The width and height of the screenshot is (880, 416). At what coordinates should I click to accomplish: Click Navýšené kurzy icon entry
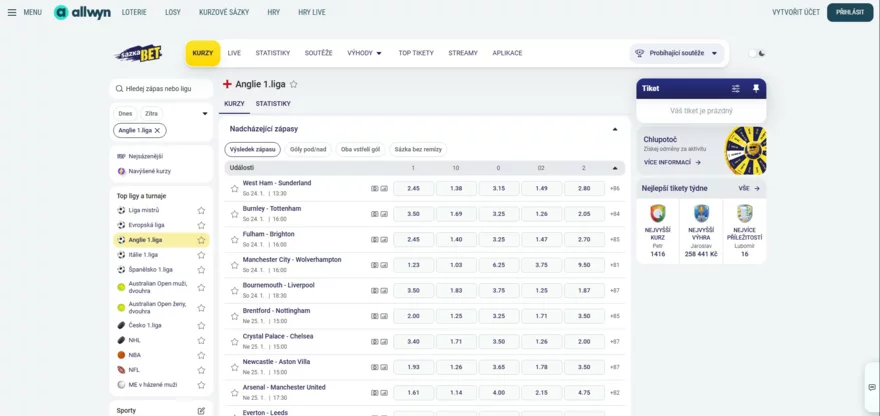point(121,171)
